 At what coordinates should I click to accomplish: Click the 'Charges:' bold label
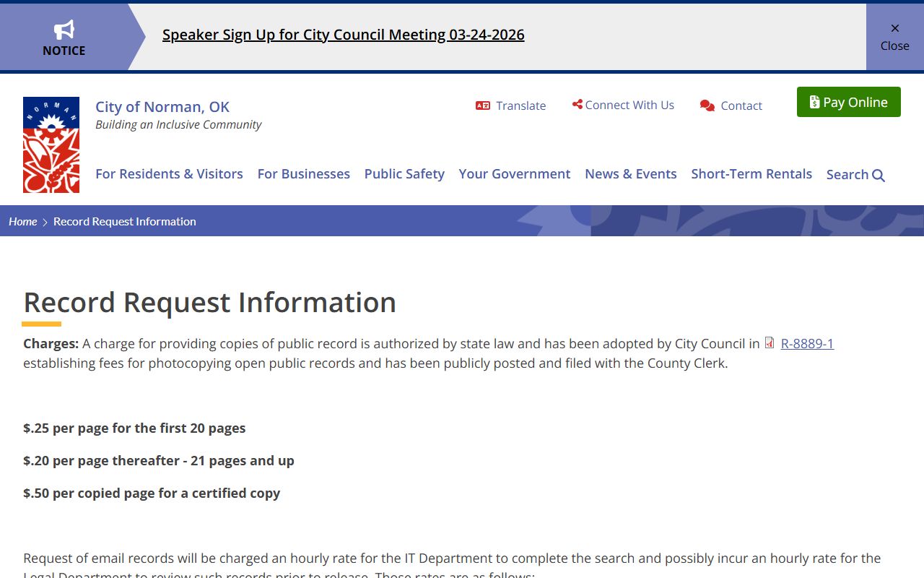coord(51,344)
